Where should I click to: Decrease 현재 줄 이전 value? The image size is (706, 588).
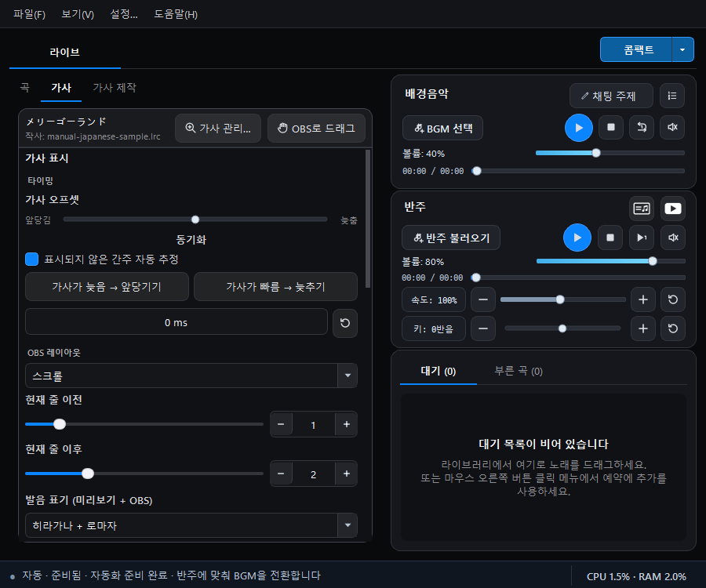pos(281,424)
